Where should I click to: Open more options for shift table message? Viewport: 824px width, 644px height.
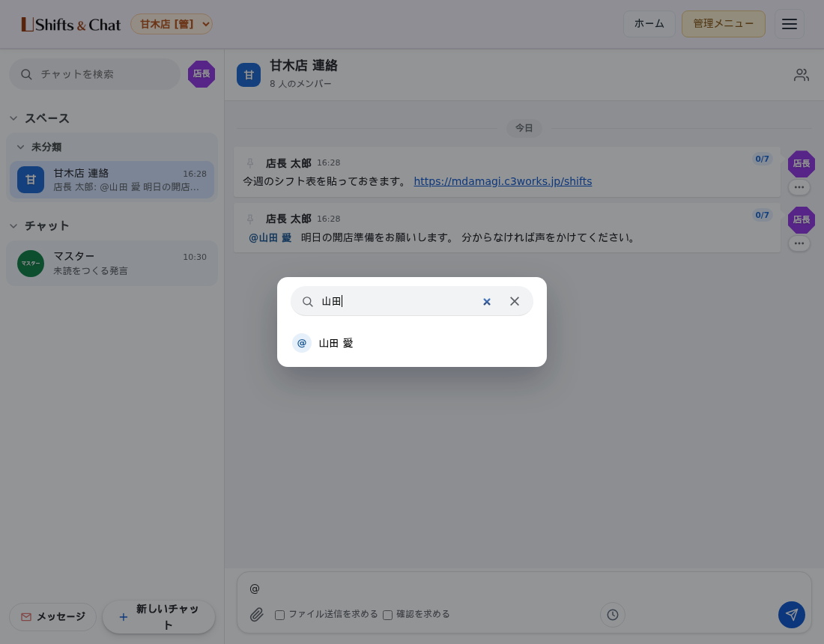(799, 187)
